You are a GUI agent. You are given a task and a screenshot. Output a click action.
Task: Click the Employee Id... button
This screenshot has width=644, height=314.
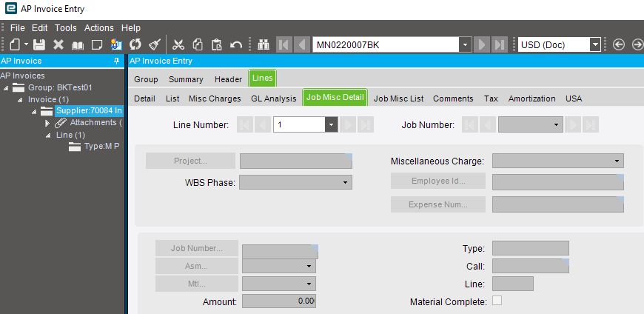[x=438, y=181]
